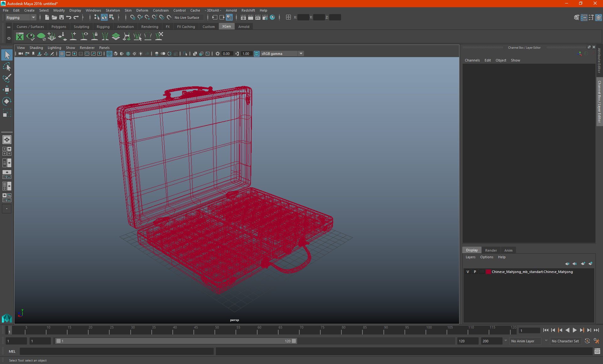Image resolution: width=603 pixels, height=364 pixels.
Task: Select the arrow Select tool
Action: (x=7, y=55)
